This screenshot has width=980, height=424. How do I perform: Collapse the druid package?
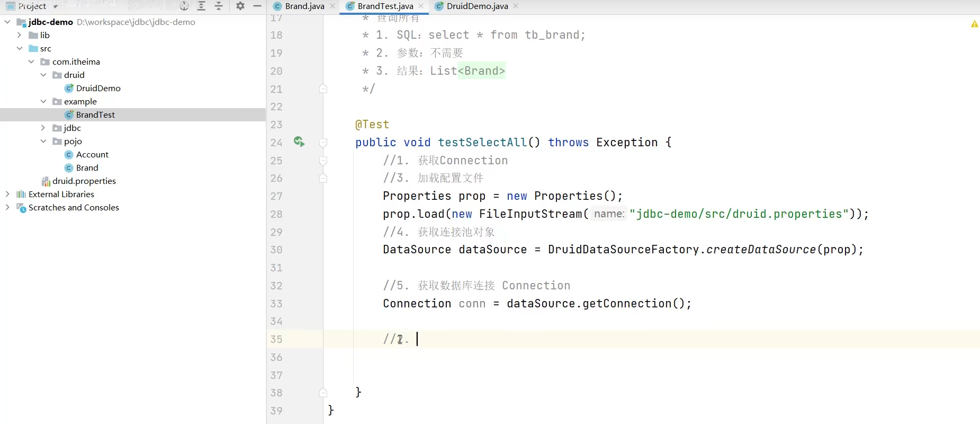pyautogui.click(x=43, y=75)
